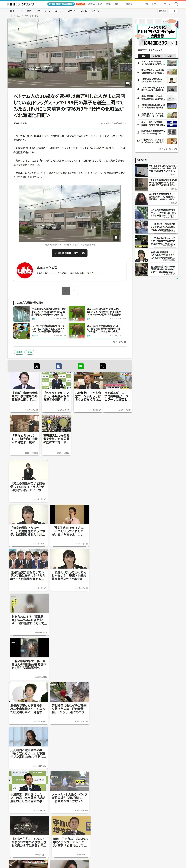This screenshot has width=186, height=868.
Task: Open SPECIAL article 前橋市長 既婚男性とラブホテル
Action: 157,256
